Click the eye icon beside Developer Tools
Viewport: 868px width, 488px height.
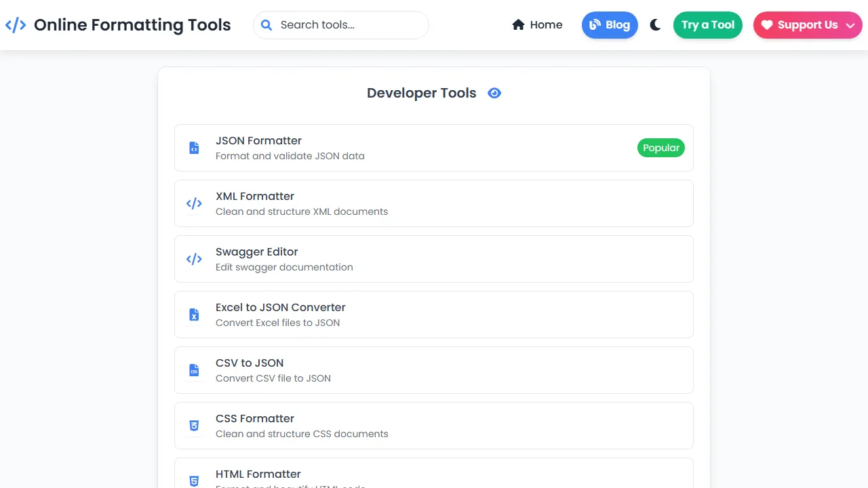tap(494, 93)
